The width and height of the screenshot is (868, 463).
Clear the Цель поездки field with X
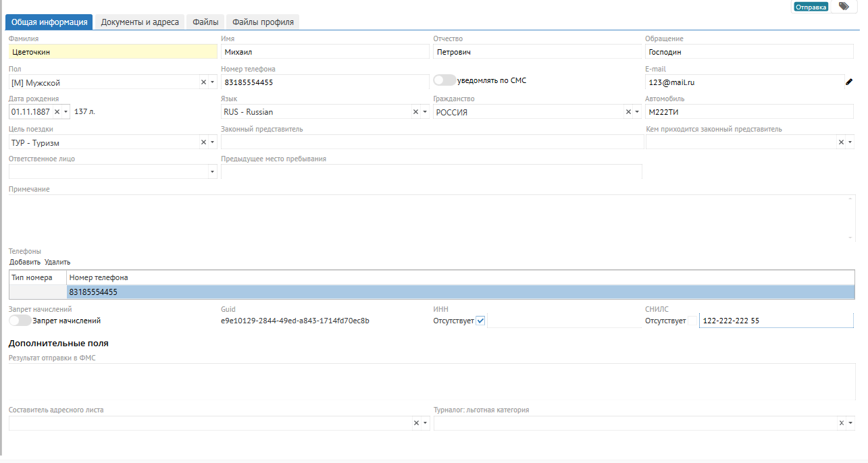pyautogui.click(x=203, y=142)
